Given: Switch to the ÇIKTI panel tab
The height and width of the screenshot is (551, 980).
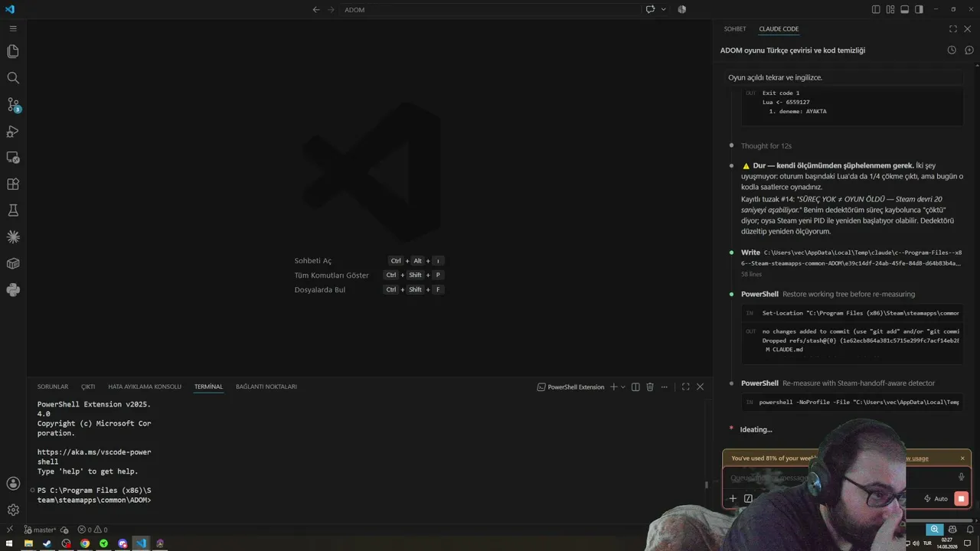Looking at the screenshot, I should click(x=88, y=386).
